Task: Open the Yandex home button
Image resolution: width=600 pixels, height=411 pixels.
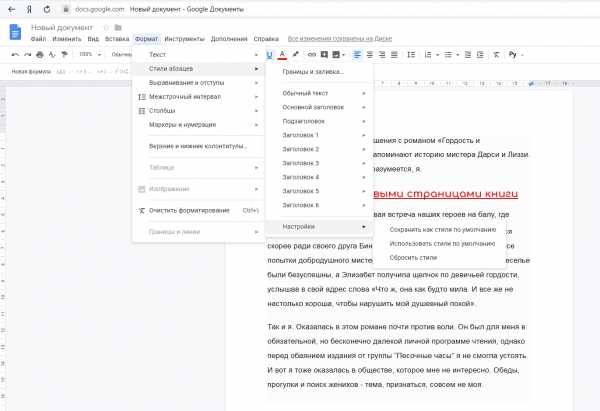Action: [29, 10]
